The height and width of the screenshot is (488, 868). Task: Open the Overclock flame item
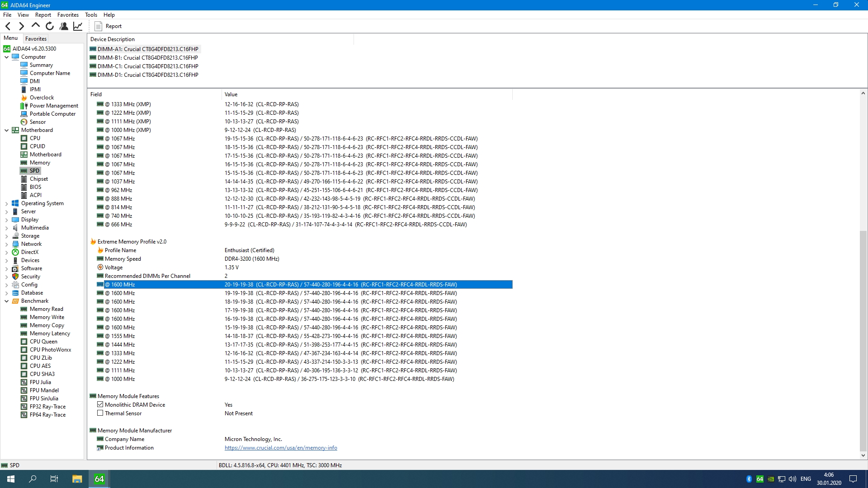pyautogui.click(x=42, y=98)
